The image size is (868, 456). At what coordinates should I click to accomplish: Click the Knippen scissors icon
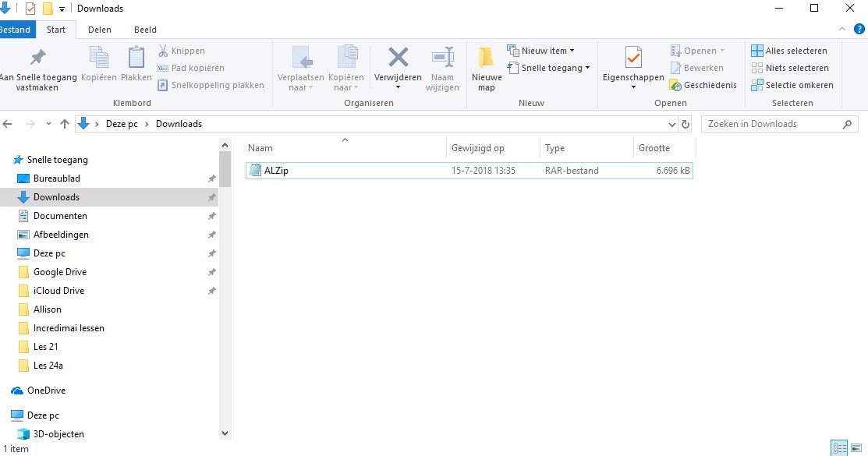[163, 51]
